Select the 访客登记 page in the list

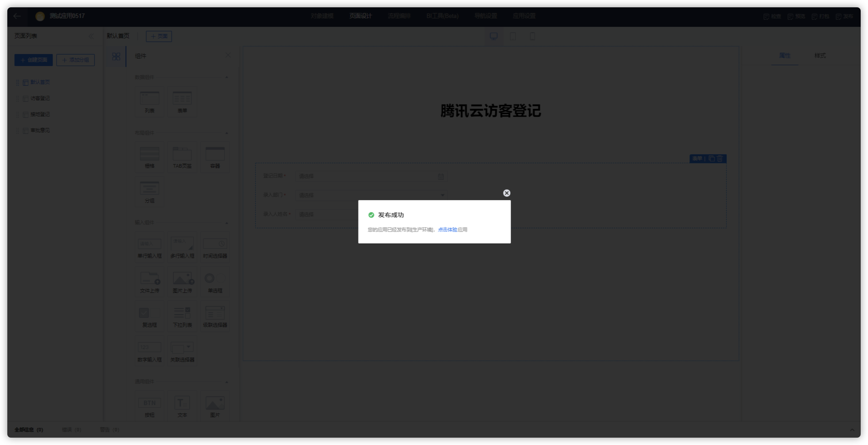40,98
